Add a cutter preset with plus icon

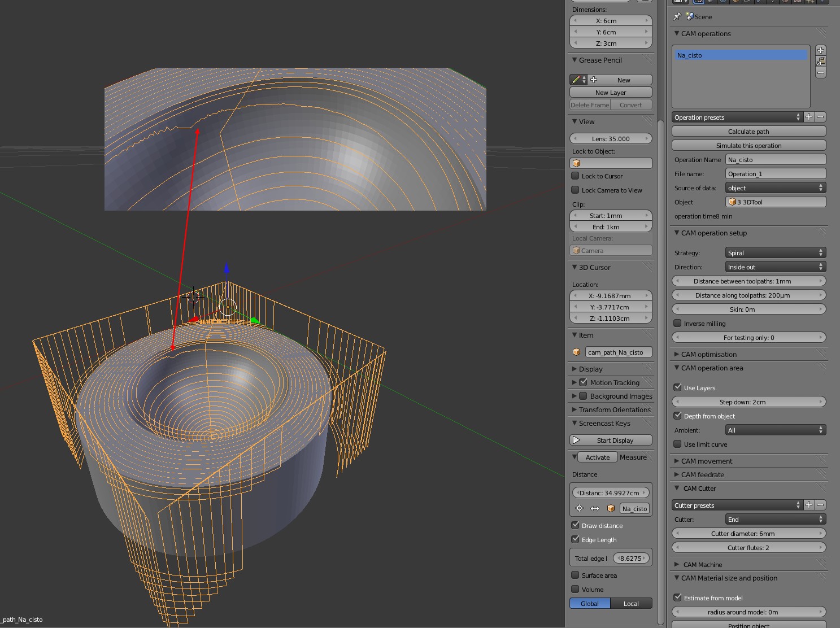(809, 505)
